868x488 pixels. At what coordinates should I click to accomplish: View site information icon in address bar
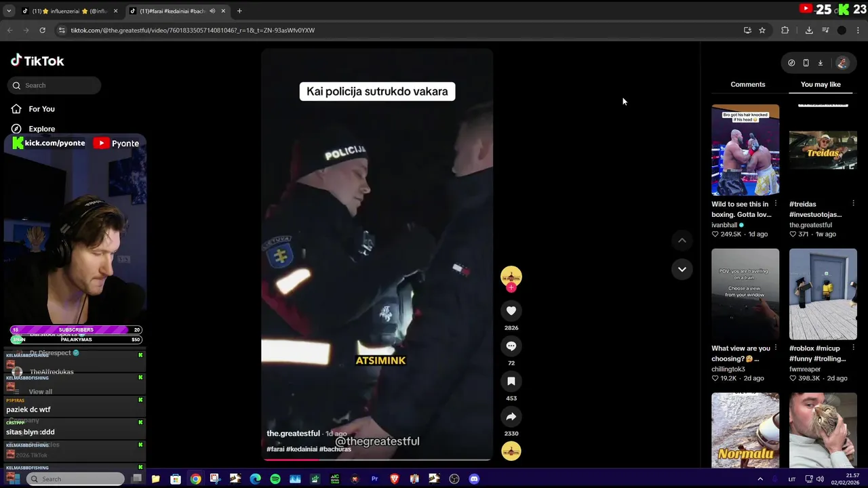[x=62, y=30]
